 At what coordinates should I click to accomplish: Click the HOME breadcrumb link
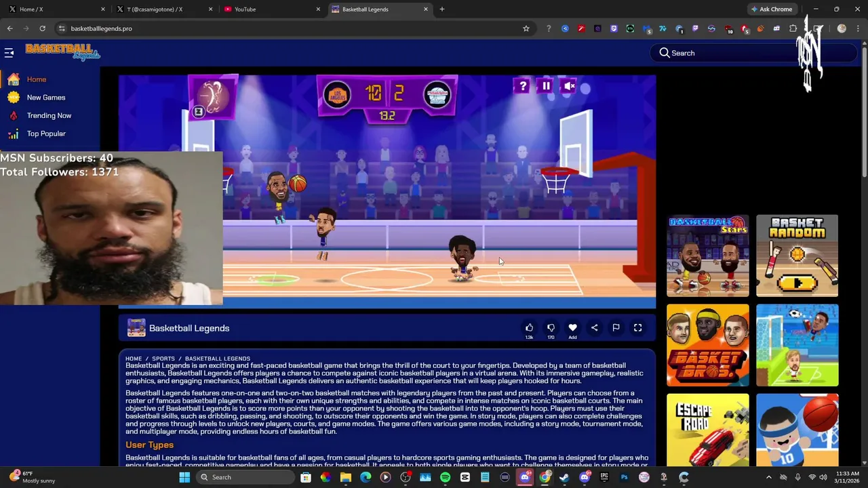tap(134, 359)
